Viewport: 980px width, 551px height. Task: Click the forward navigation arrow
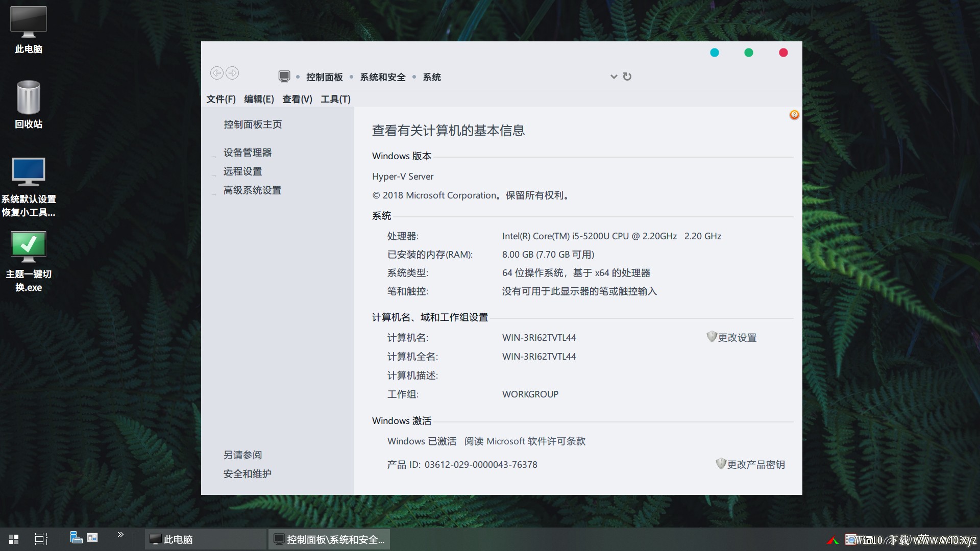pos(232,73)
